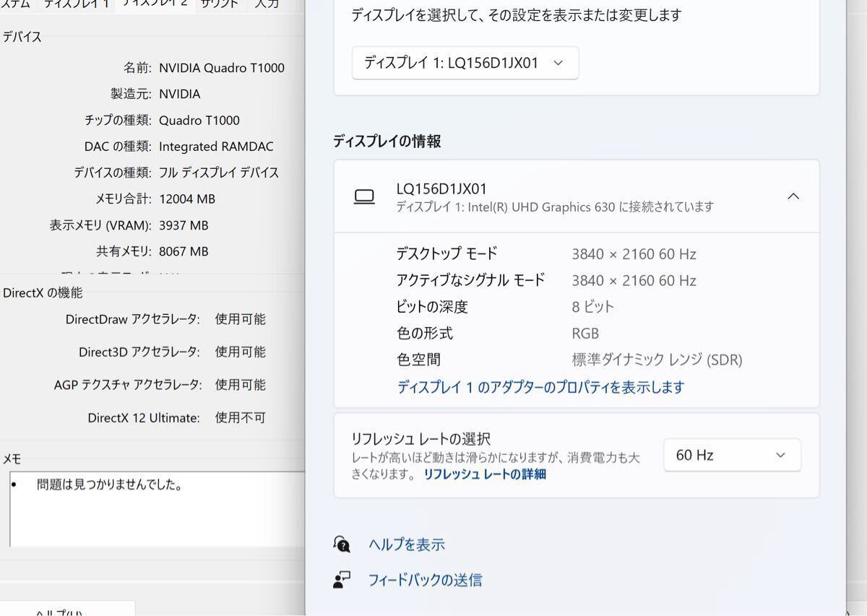Click the DirectX の機能 group label
Image resolution: width=867 pixels, height=616 pixels.
pos(43,292)
